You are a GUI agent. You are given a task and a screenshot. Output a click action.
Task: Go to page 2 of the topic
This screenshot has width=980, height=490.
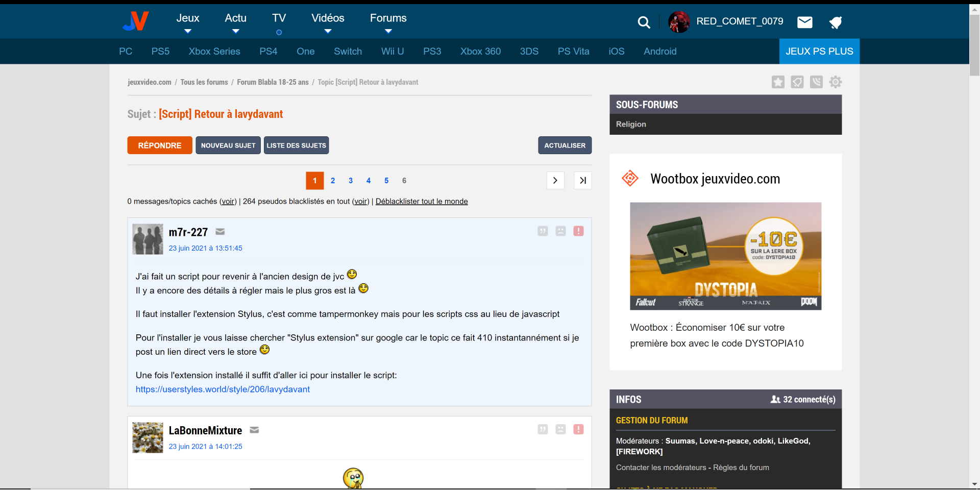point(333,180)
